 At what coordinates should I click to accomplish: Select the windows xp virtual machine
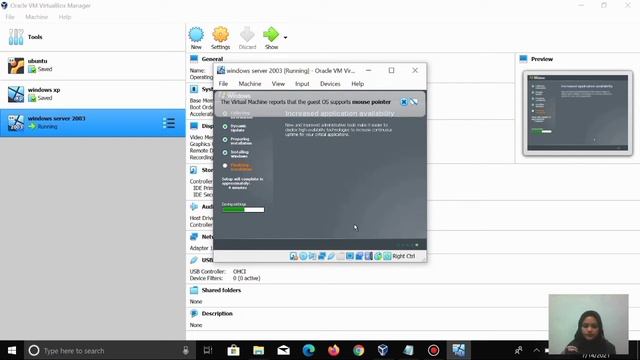coord(93,94)
